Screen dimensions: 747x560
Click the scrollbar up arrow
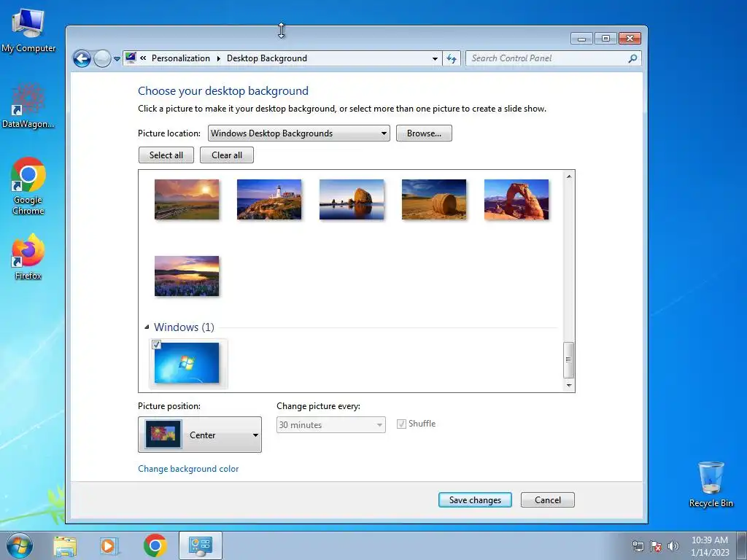pyautogui.click(x=569, y=176)
